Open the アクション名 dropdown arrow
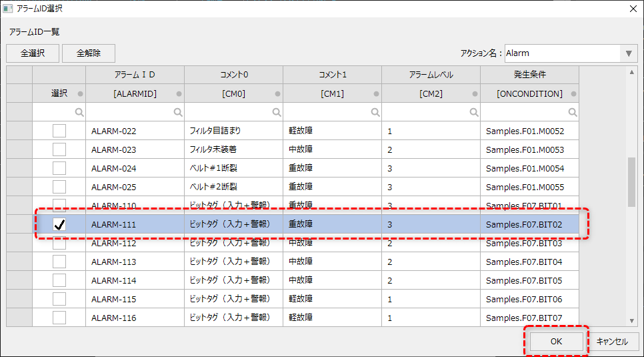Screen dimensions: 644x357 tap(629, 53)
